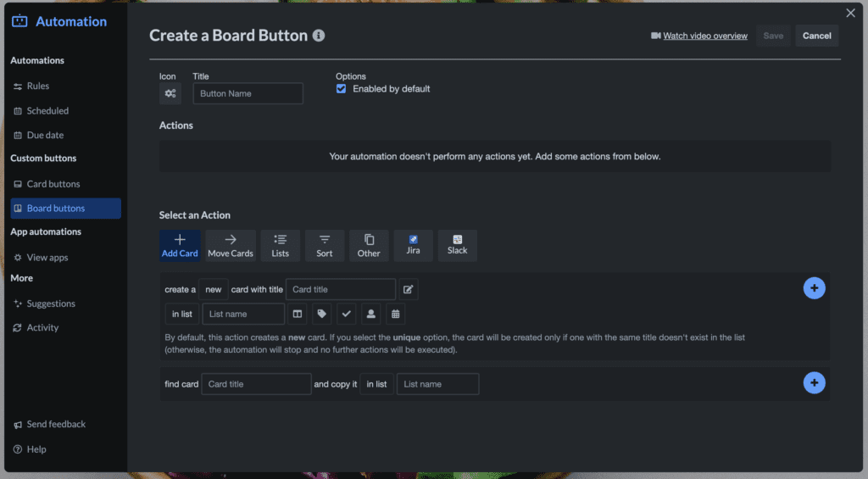Uncheck Enabled by default checkbox
The height and width of the screenshot is (479, 868).
[x=342, y=89]
